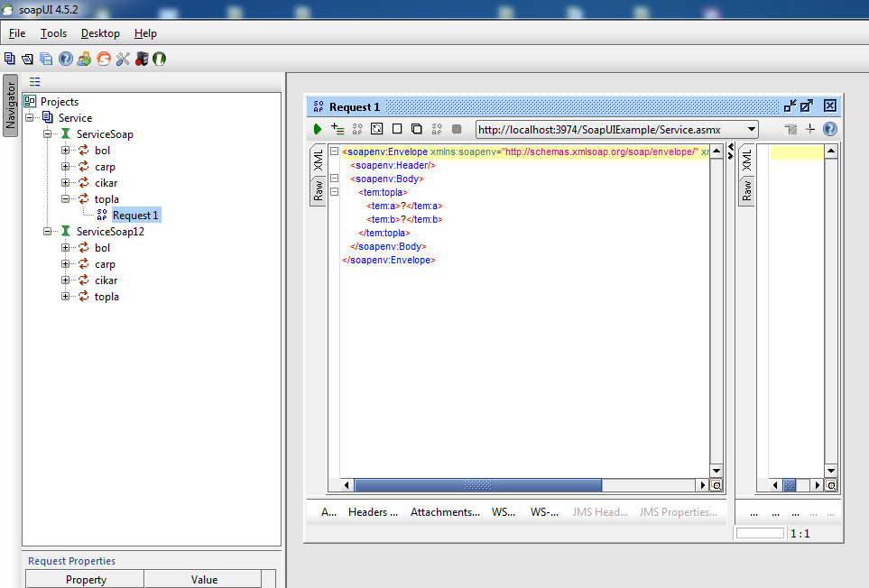Open the Desktop menu

pyautogui.click(x=99, y=33)
